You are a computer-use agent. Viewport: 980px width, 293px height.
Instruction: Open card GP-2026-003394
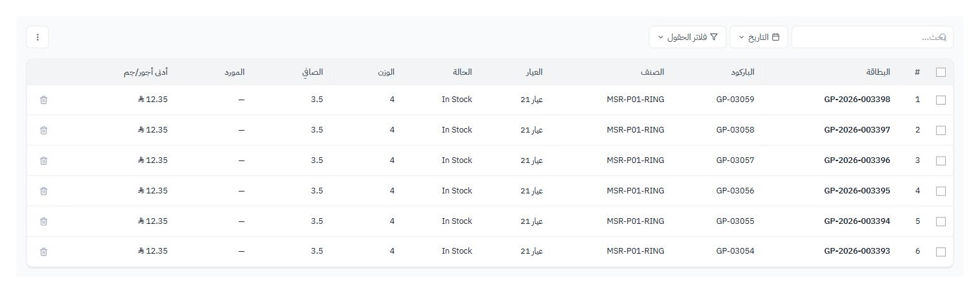point(857,221)
